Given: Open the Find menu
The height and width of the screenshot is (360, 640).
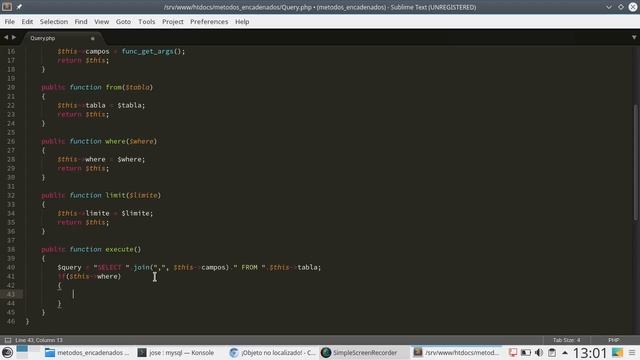Looking at the screenshot, I should [81, 22].
